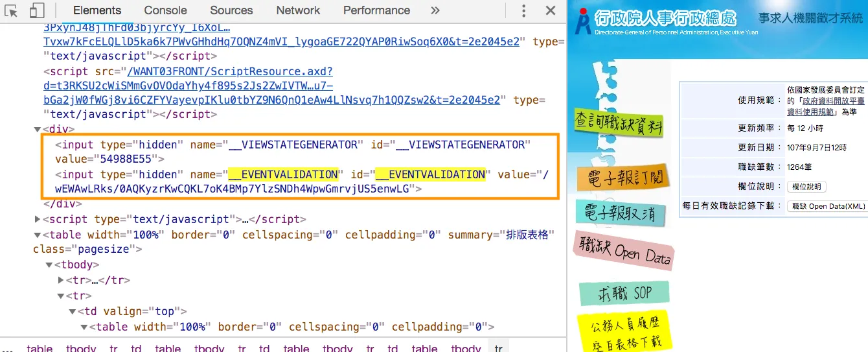Switch to the Console tab

tap(165, 10)
